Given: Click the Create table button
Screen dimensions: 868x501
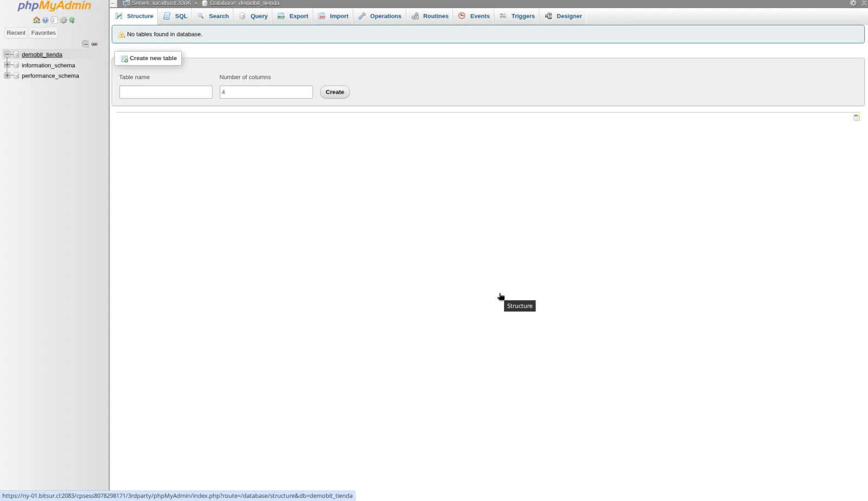Looking at the screenshot, I should pos(335,92).
